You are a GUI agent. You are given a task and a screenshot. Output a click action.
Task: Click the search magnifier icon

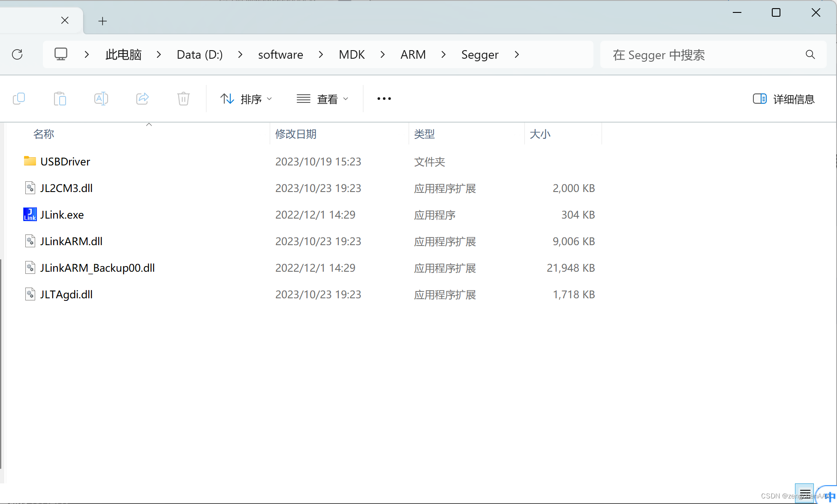tap(810, 54)
